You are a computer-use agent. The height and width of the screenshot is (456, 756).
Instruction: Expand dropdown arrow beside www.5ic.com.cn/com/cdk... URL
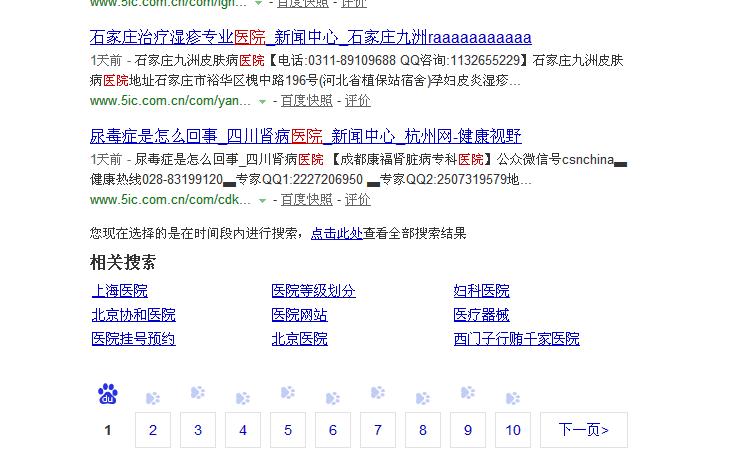coord(263,201)
